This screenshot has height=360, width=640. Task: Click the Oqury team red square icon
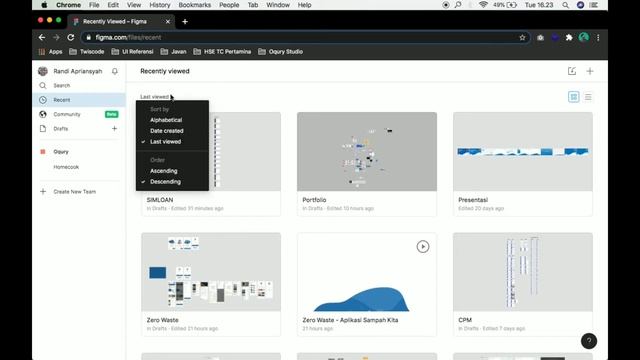point(43,152)
